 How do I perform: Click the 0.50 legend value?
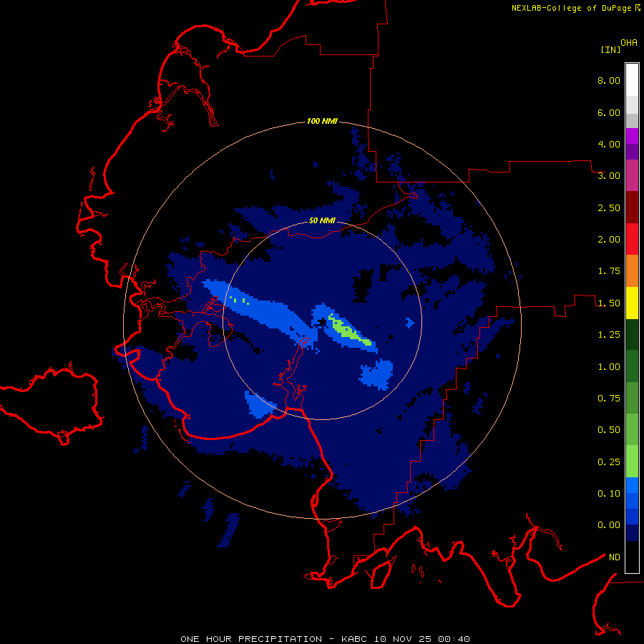[x=609, y=430]
